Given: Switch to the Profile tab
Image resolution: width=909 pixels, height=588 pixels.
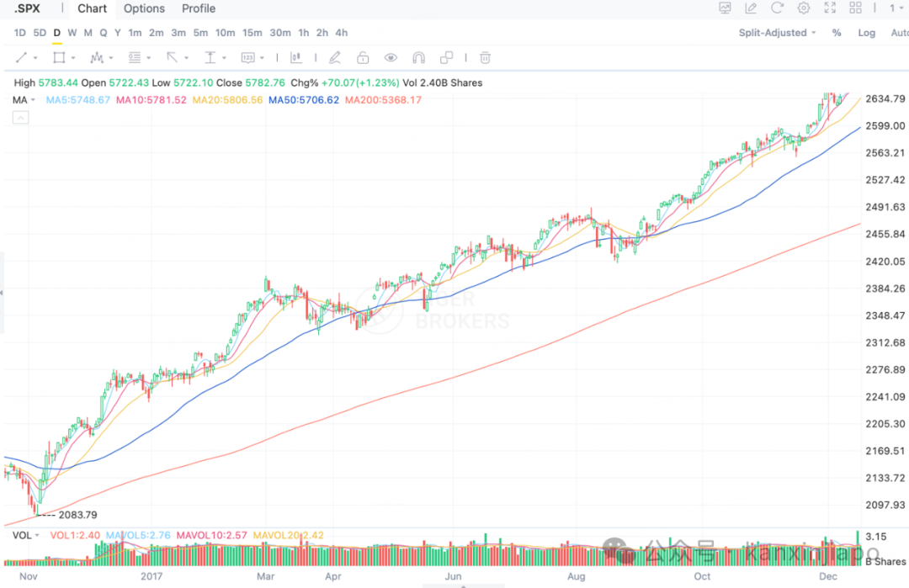Looking at the screenshot, I should (199, 8).
